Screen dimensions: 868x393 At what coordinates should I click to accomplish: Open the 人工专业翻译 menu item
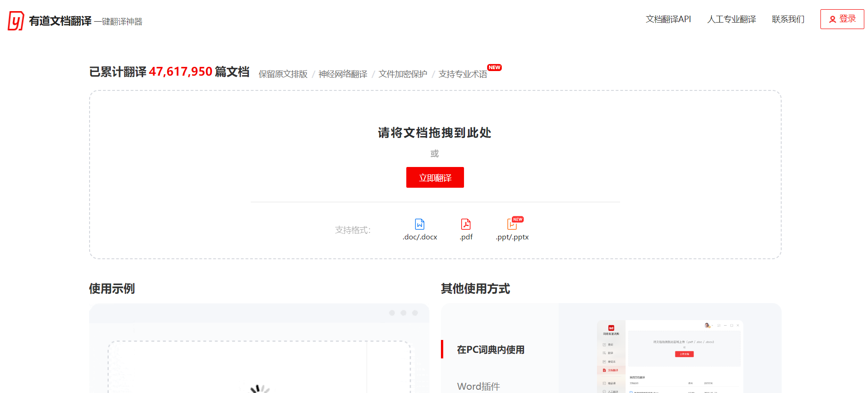731,19
